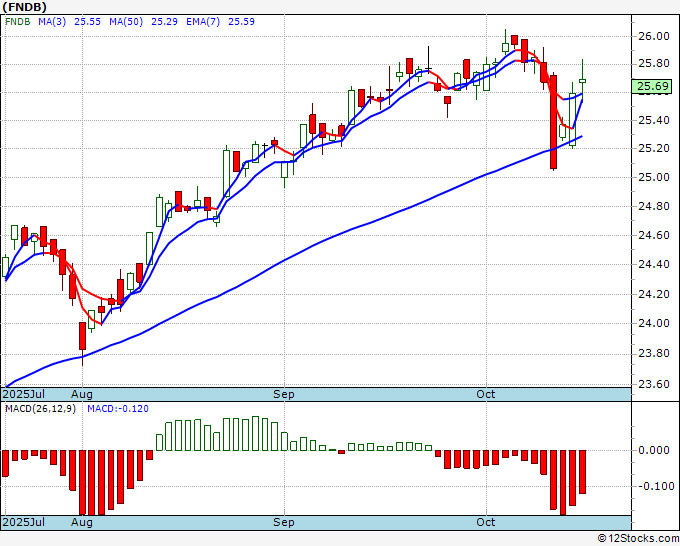
Task: Click the last MACD histogram bar
Action: [x=582, y=472]
